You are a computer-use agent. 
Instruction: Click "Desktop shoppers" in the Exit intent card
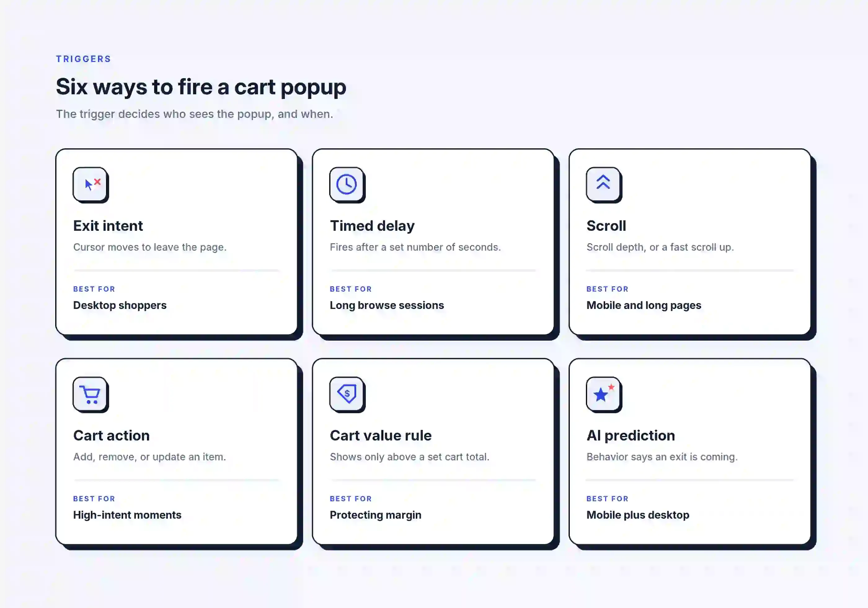click(x=120, y=305)
